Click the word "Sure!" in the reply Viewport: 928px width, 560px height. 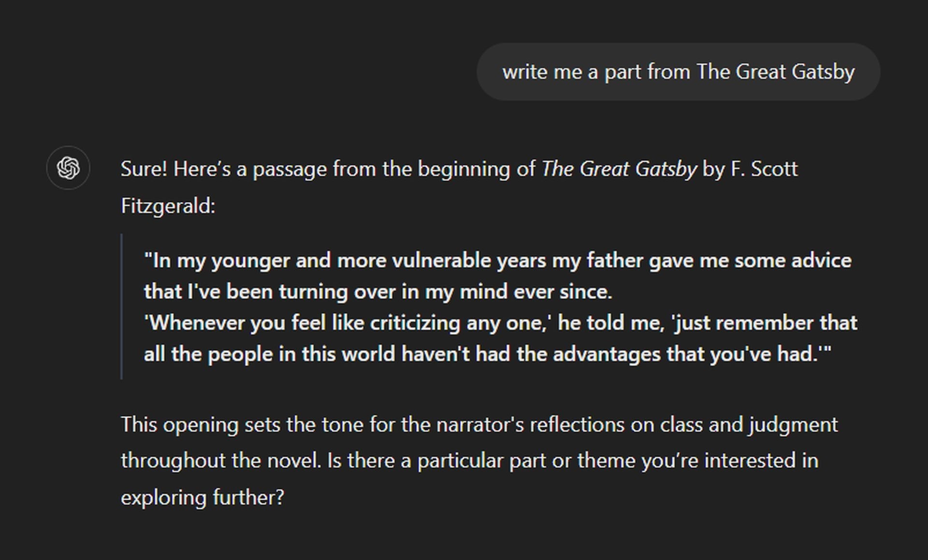[144, 169]
